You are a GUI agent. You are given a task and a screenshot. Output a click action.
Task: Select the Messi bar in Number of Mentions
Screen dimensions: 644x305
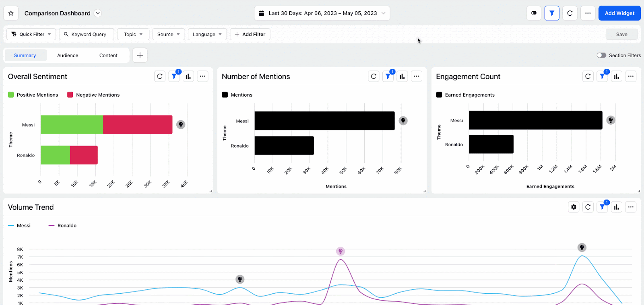(x=324, y=121)
